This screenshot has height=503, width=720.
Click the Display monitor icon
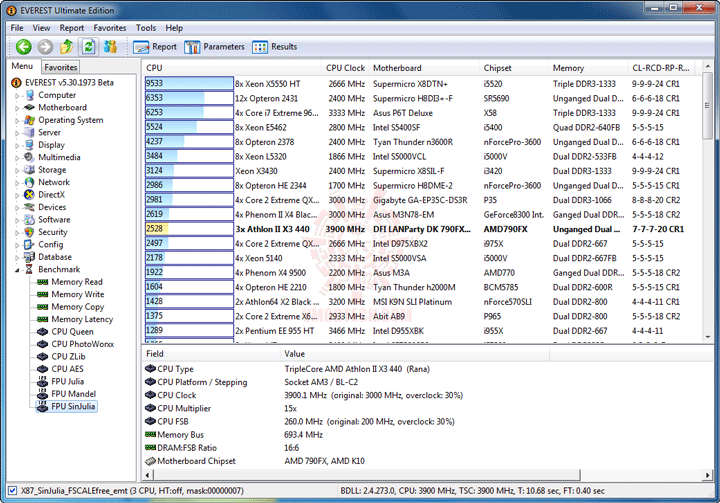(29, 145)
